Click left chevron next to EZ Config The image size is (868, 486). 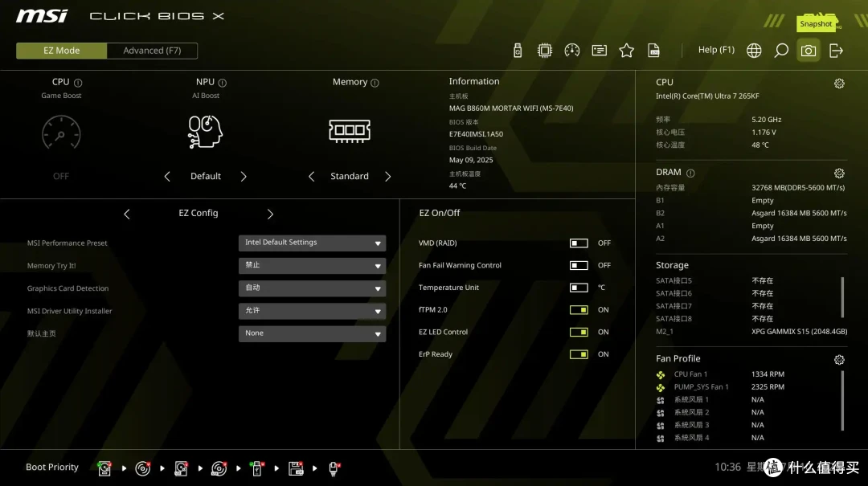tap(127, 214)
